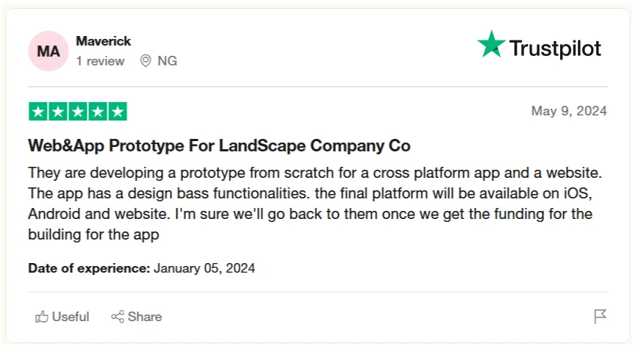Click the fourth green rating star
Image resolution: width=644 pixels, height=352 pixels.
tap(98, 111)
